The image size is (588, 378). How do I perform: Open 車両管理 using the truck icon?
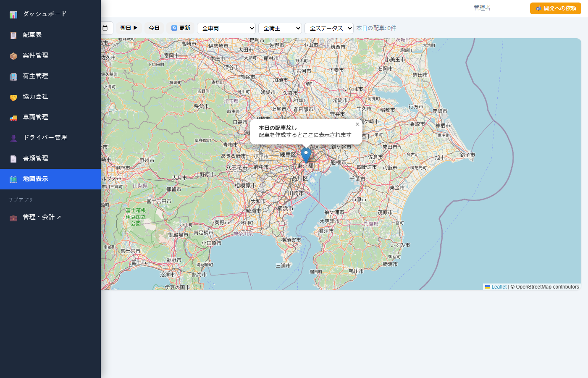pyautogui.click(x=13, y=117)
